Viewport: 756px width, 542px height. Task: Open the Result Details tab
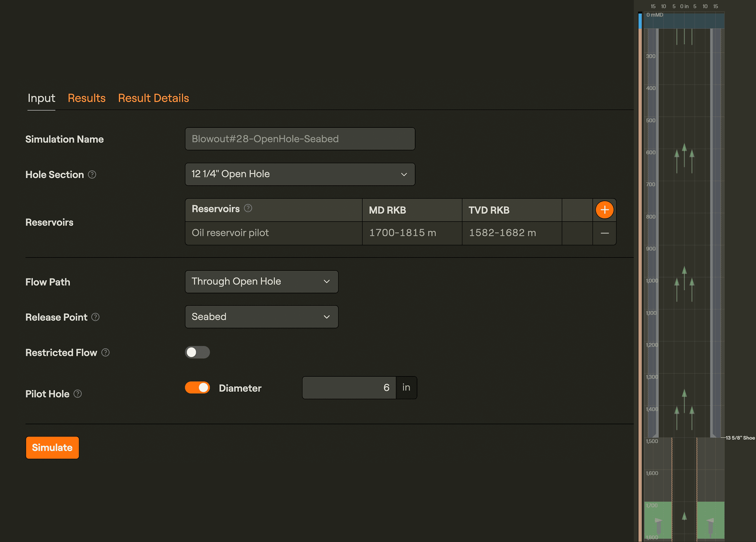(153, 98)
